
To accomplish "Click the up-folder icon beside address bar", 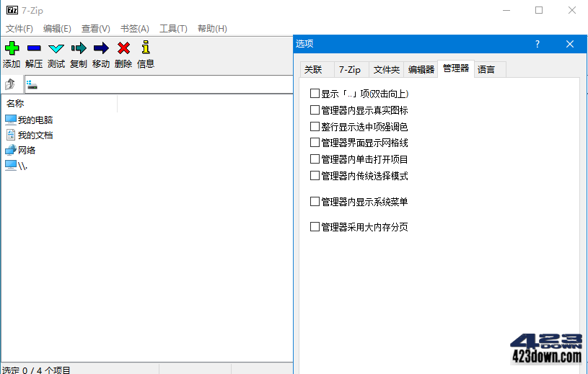I will point(10,84).
